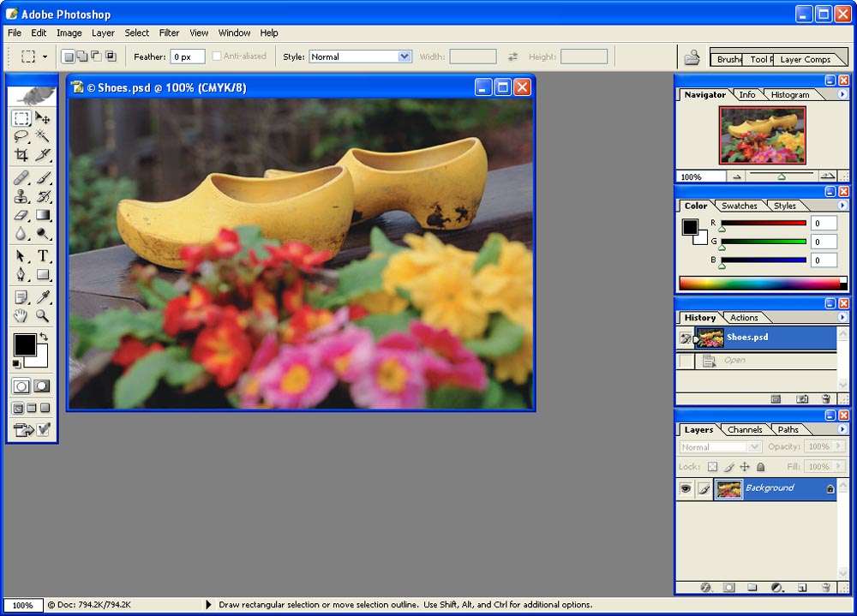Viewport: 857px width, 616px height.
Task: Select the Move tool
Action: pyautogui.click(x=42, y=118)
